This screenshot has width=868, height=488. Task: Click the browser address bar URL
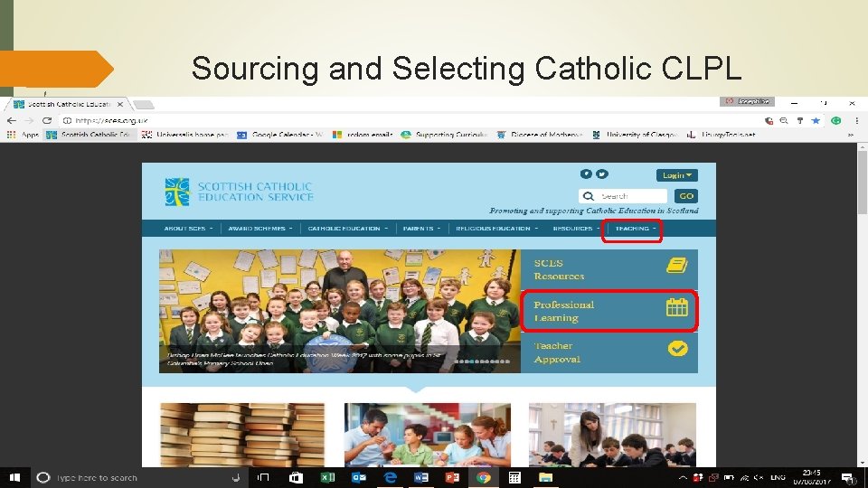point(112,120)
